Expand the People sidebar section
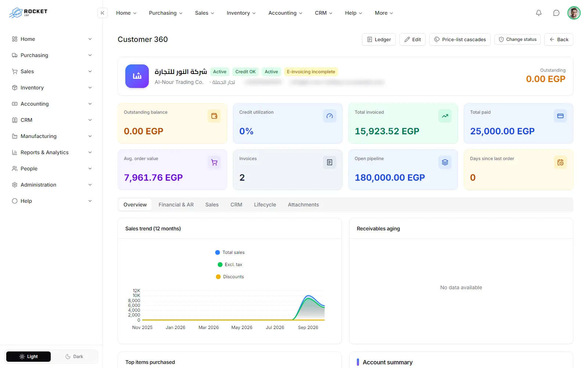This screenshot has width=588, height=368. click(51, 169)
